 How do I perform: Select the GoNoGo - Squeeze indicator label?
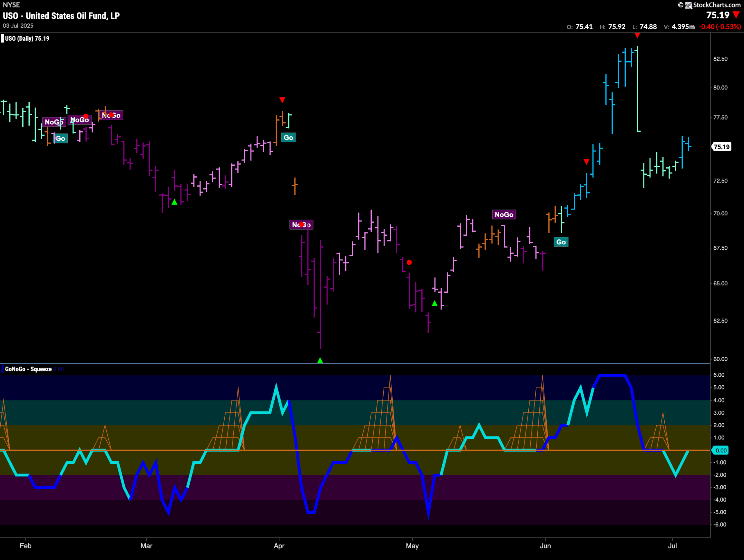click(28, 369)
